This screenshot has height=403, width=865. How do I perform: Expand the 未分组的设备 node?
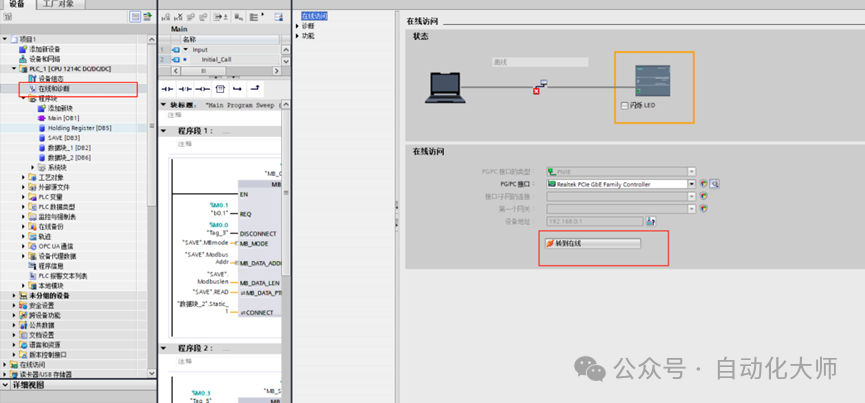coord(14,295)
